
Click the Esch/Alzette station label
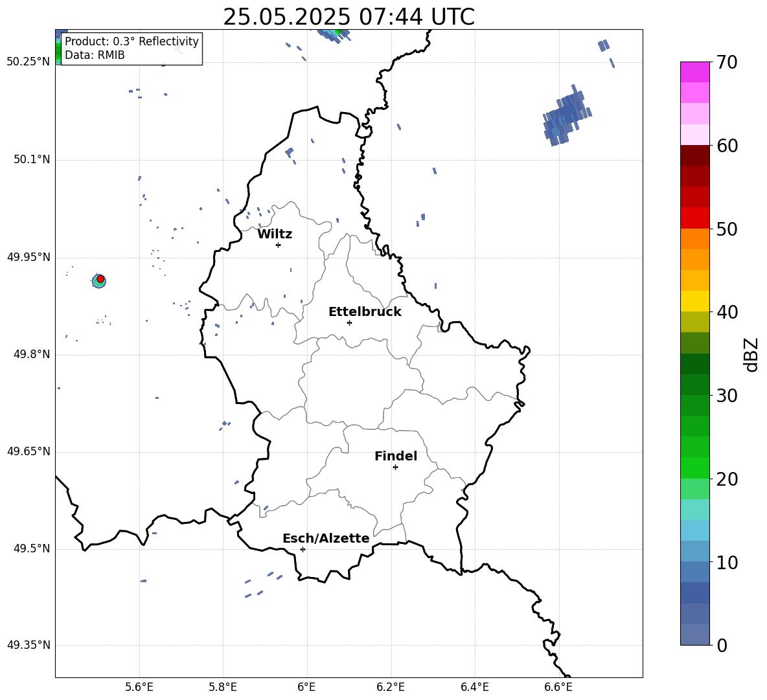[326, 538]
